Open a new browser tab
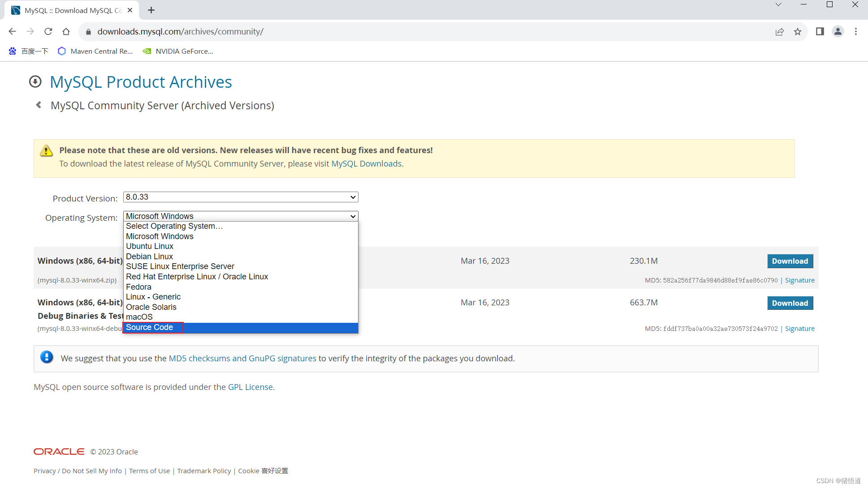Viewport: 868px width, 488px height. [x=151, y=10]
